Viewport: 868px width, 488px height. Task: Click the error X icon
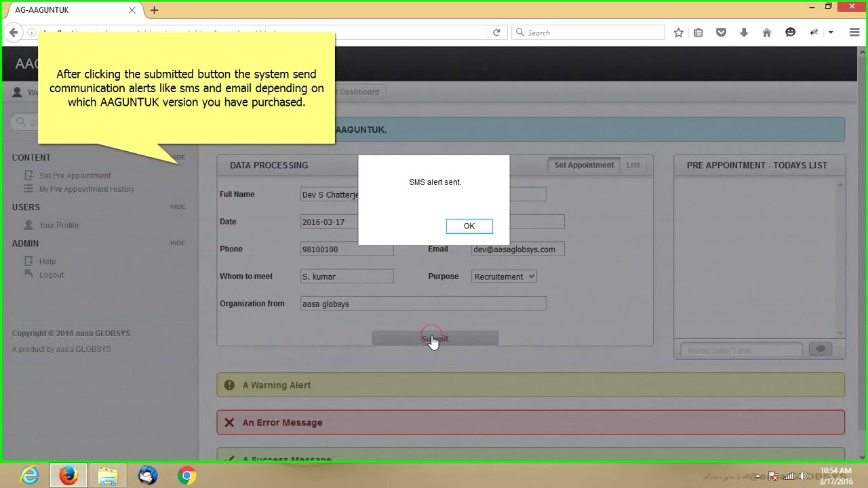229,422
